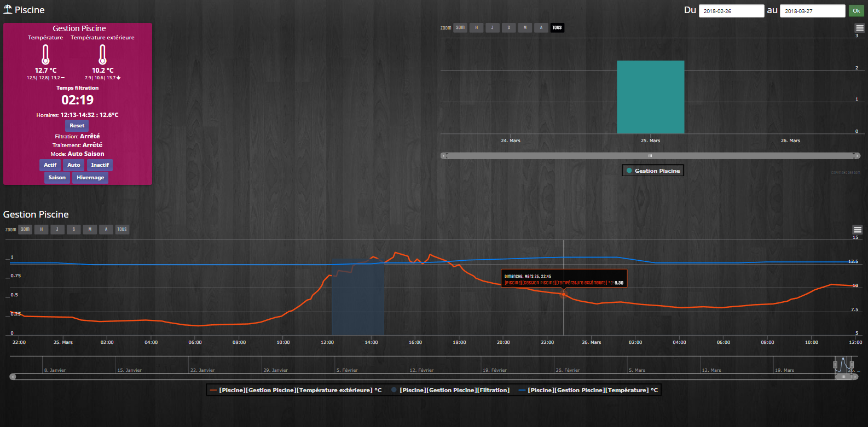Set top chart zoom to H
This screenshot has width=868, height=427.
coord(477,28)
